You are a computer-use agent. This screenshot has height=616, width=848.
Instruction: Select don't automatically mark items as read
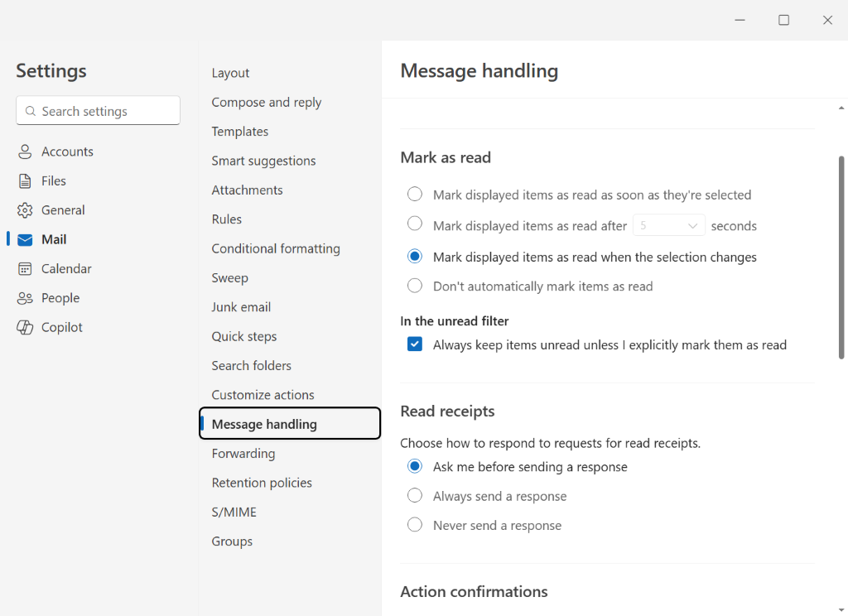click(415, 285)
